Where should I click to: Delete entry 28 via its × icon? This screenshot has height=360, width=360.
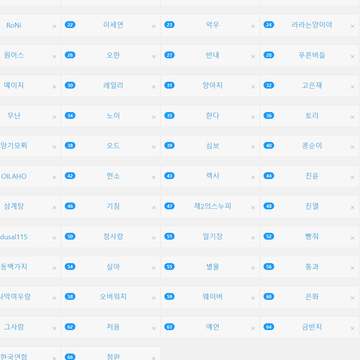[x=352, y=57]
